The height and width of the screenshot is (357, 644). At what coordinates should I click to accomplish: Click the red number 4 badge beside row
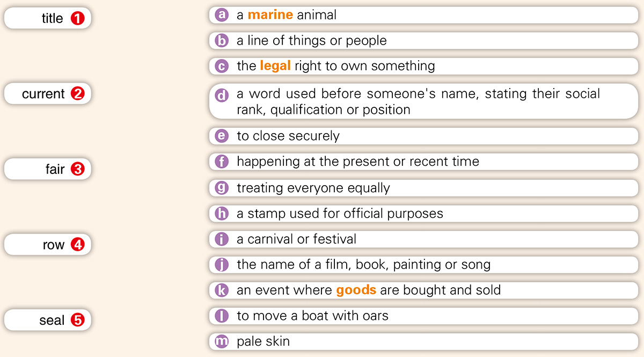tap(78, 245)
